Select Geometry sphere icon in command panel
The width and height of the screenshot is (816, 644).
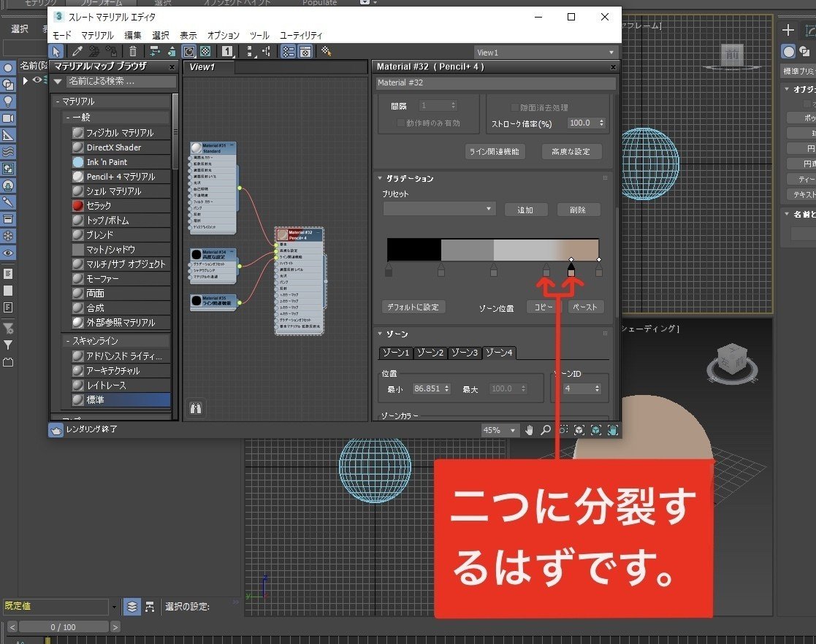tap(789, 52)
